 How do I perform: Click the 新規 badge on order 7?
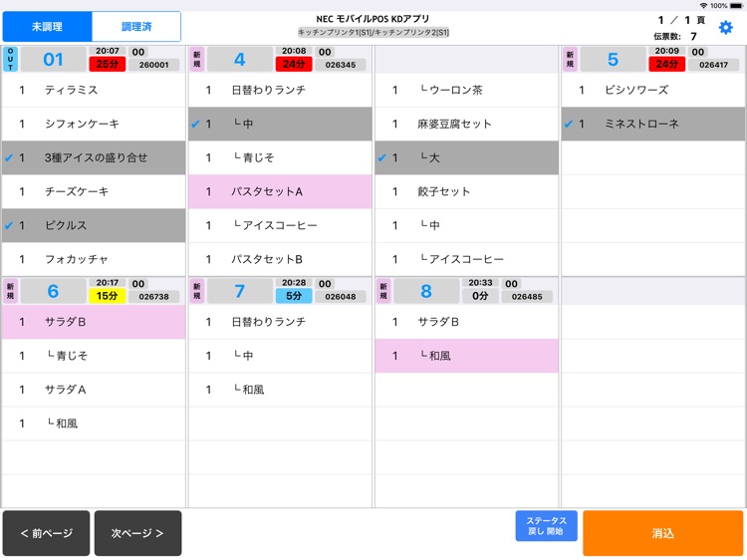197,291
